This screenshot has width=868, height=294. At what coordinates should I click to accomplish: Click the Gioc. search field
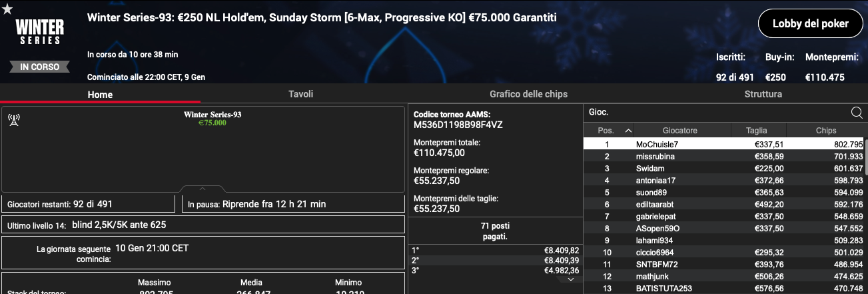pyautogui.click(x=716, y=113)
